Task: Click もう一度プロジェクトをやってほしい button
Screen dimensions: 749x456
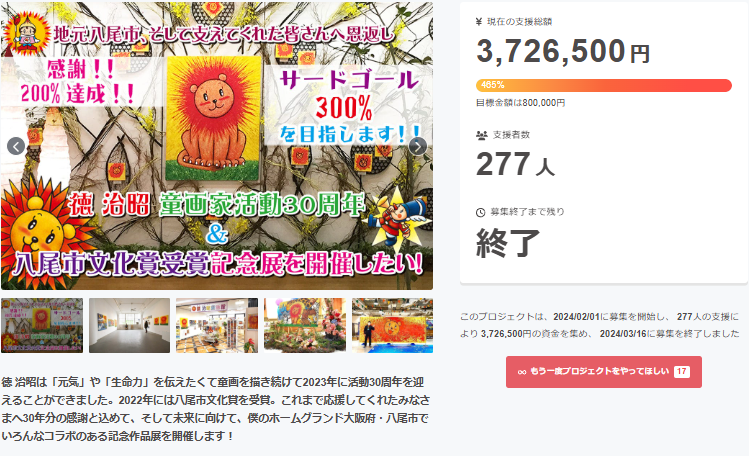Action: click(604, 372)
